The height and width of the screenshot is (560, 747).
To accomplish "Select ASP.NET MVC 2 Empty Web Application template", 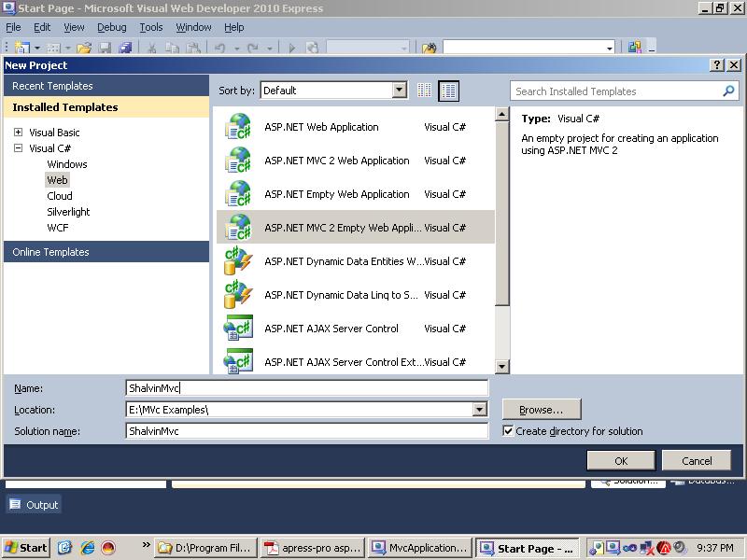I will [356, 227].
